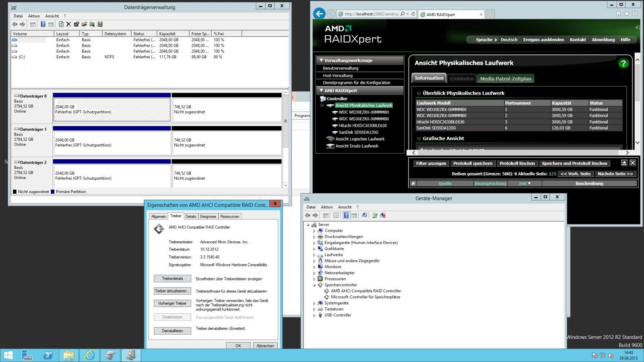Viewport: 644px width, 362px height.
Task: Open the Ansicht menu in Geräte-Manager
Action: coord(345,207)
